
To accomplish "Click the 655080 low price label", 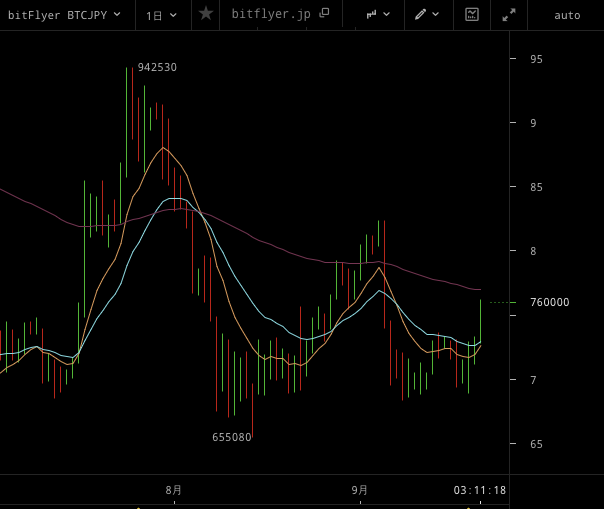I will pos(232,437).
